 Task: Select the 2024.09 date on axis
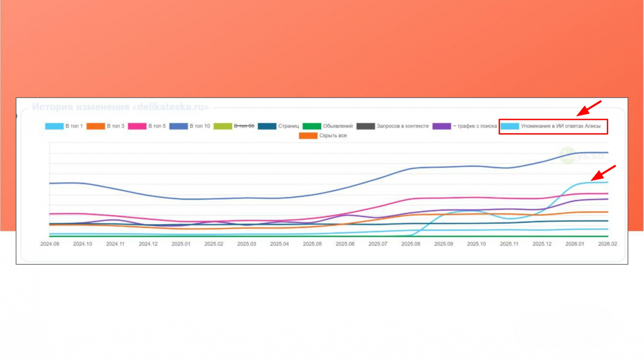click(50, 244)
